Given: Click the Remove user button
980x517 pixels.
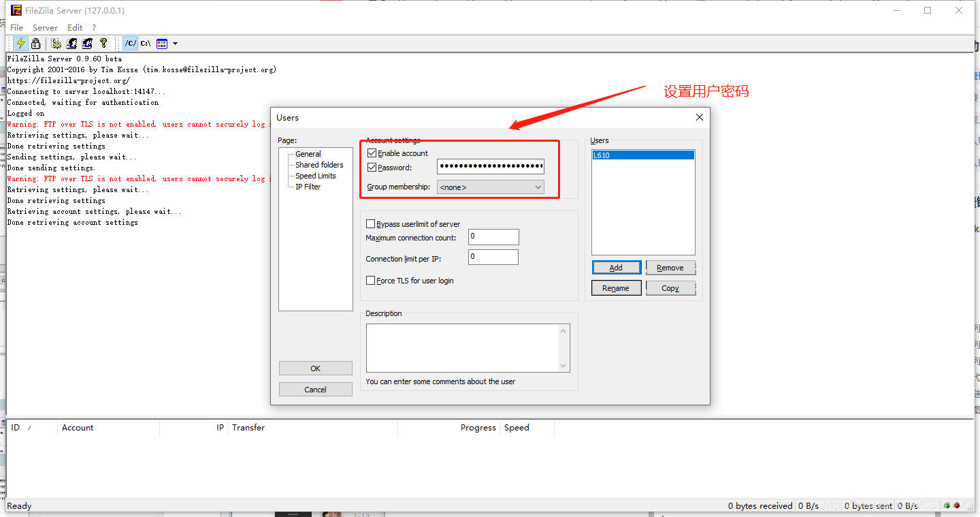Looking at the screenshot, I should tap(670, 268).
